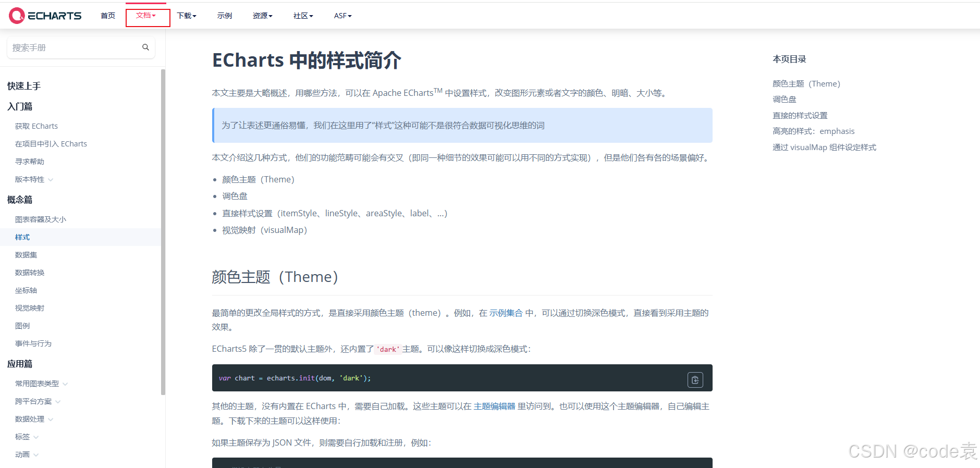The image size is (980, 468).
Task: Expand 动画 in the sidebar
Action: 27,454
